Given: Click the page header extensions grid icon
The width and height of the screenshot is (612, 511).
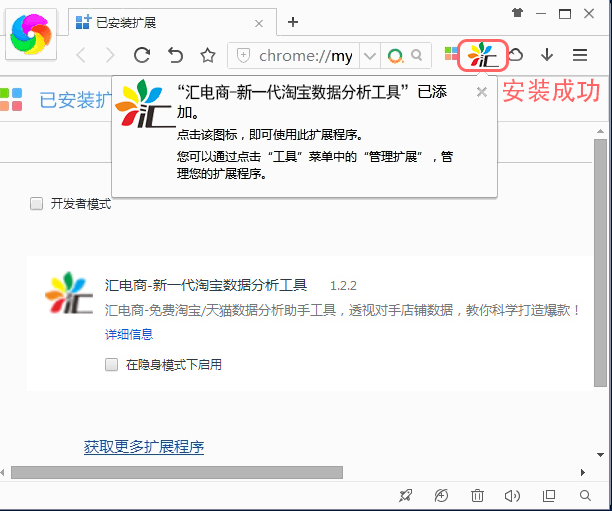Looking at the screenshot, I should 11,100.
